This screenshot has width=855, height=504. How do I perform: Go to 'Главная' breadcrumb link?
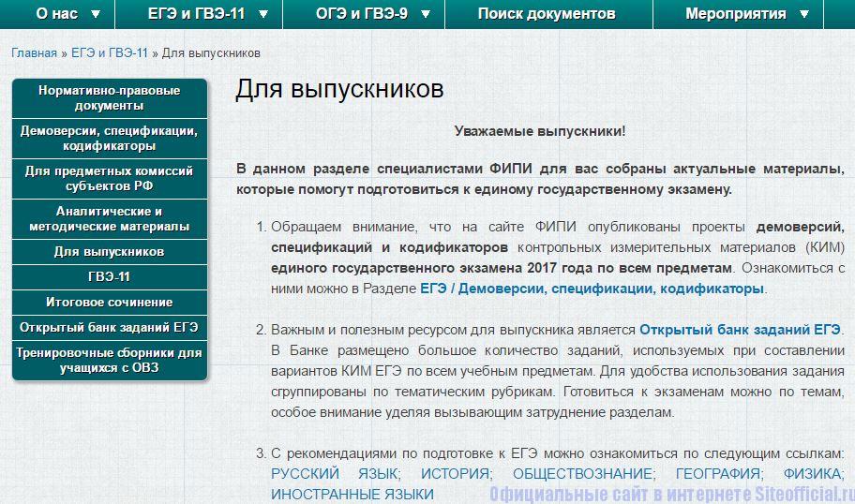coord(34,53)
